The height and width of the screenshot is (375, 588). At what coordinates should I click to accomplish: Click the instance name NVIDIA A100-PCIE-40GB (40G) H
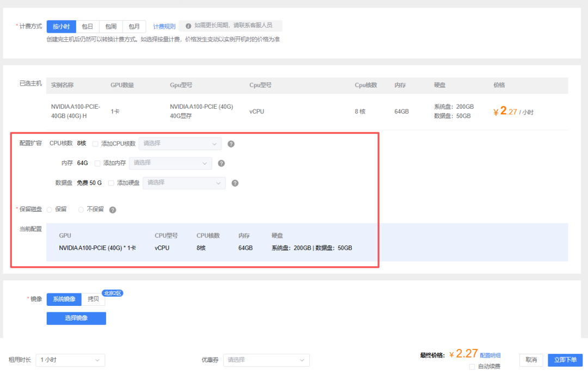(x=76, y=112)
